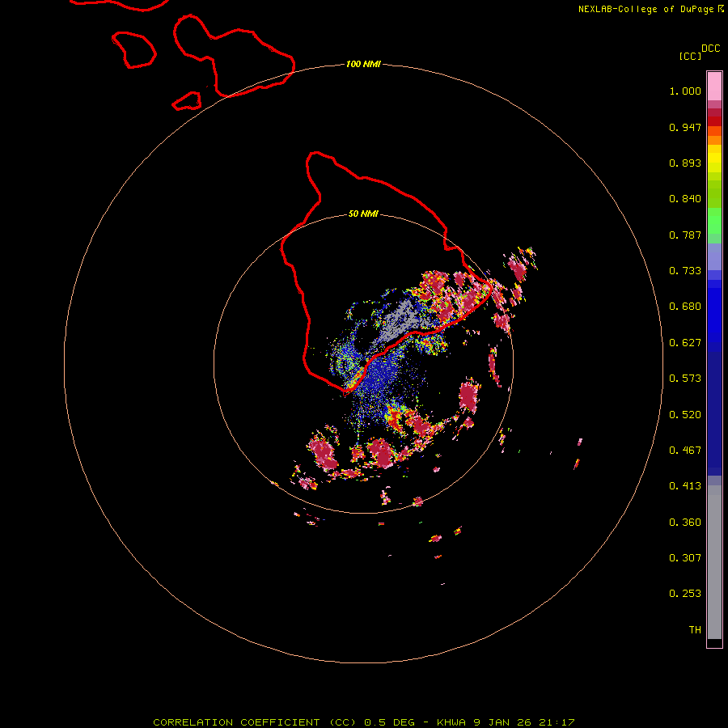
Task: Click the DCC label above the color scale
Action: (710, 49)
